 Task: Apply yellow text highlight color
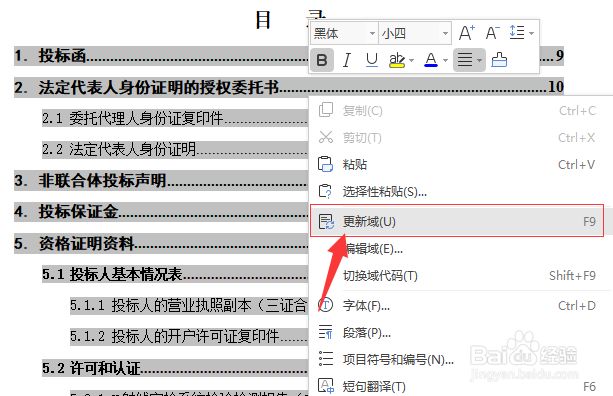pos(397,60)
